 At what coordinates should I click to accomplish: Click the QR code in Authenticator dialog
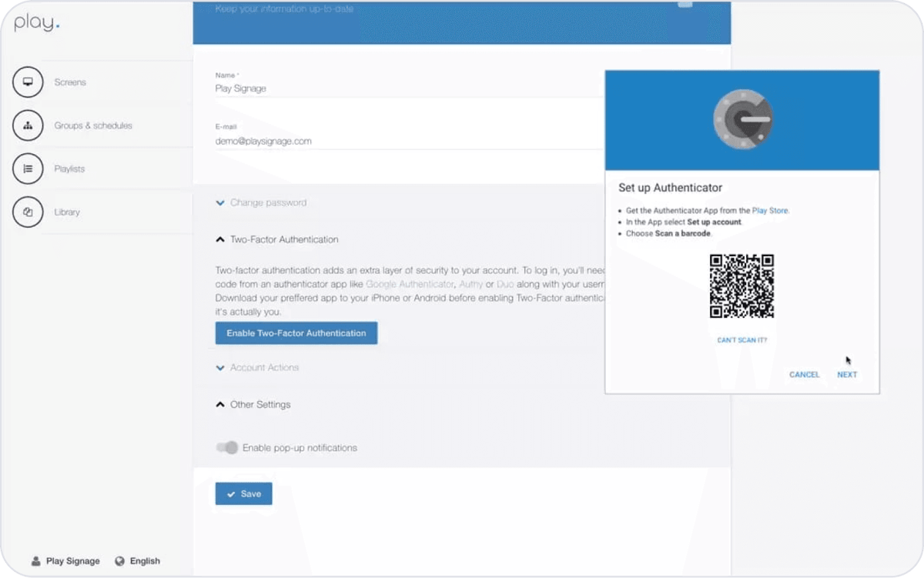[x=742, y=286]
